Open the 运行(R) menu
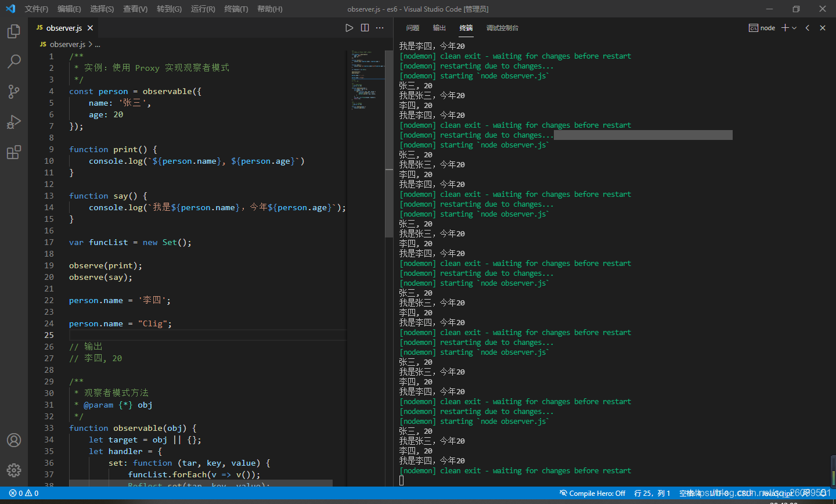Viewport: 836px width, 504px height. pos(203,9)
